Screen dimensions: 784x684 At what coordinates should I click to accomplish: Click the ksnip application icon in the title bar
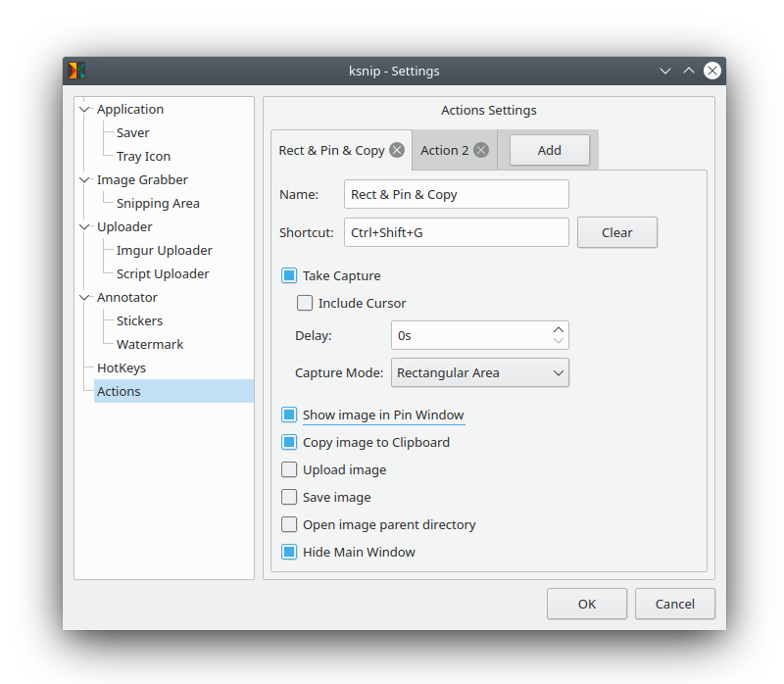[x=76, y=71]
